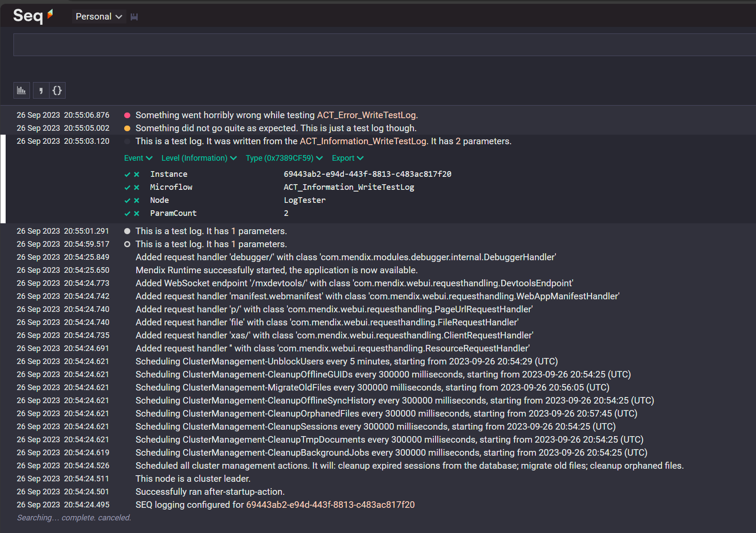Toggle the include checkmark for Node

[x=127, y=200]
